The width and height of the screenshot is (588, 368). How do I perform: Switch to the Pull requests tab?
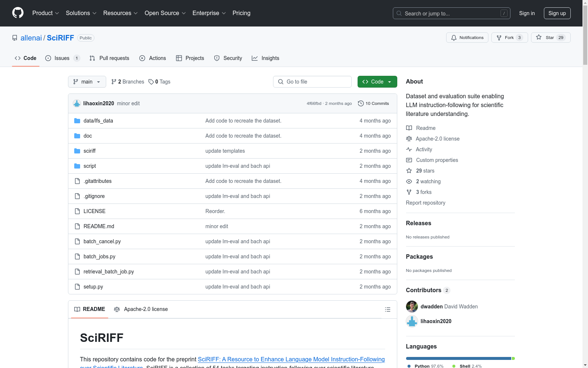point(110,58)
